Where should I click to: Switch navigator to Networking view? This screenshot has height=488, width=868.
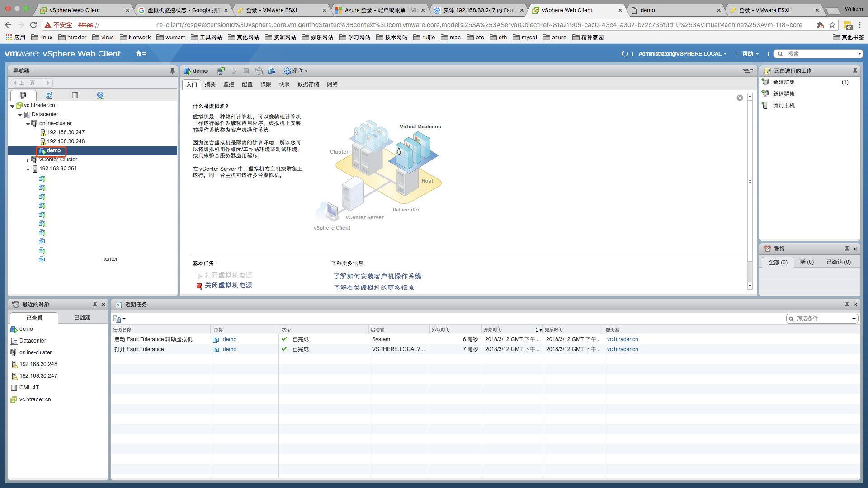pos(100,95)
